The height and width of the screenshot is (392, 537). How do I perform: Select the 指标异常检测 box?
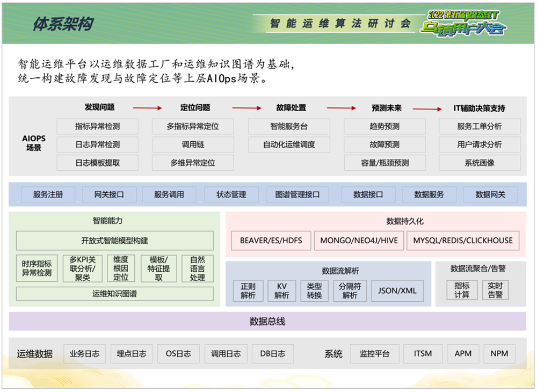click(97, 127)
